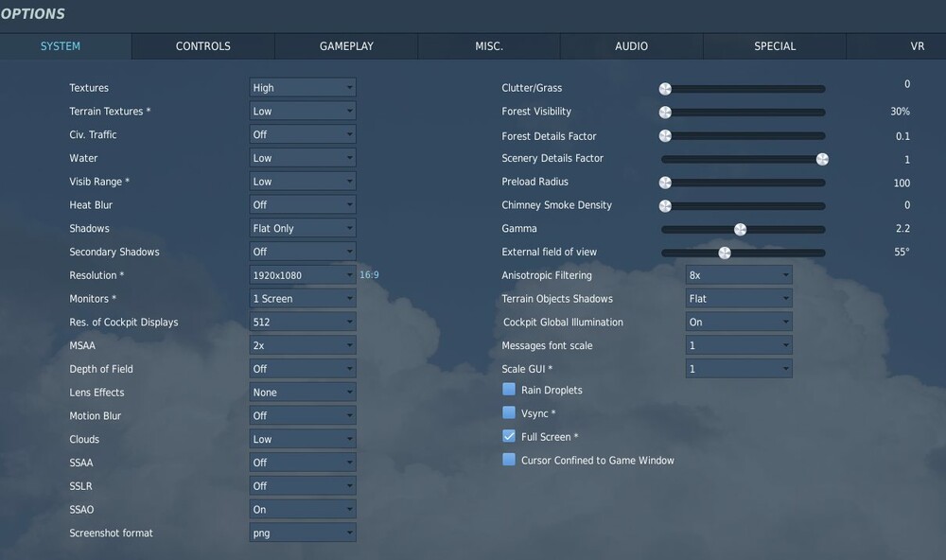946x560 pixels.
Task: Click the Scenery Details Factor slider handle
Action: tap(822, 159)
